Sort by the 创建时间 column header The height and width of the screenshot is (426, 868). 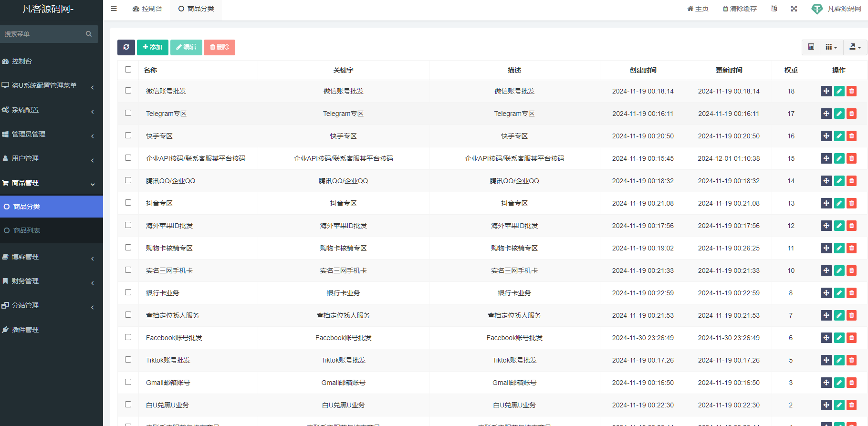pos(643,70)
